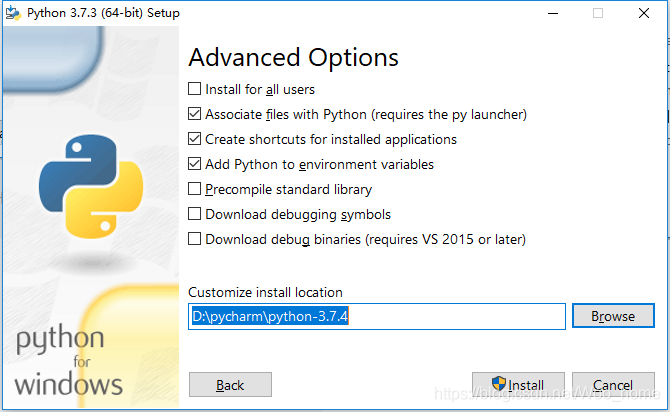The image size is (670, 412).
Task: Check Download debug binaries option
Action: (x=194, y=239)
